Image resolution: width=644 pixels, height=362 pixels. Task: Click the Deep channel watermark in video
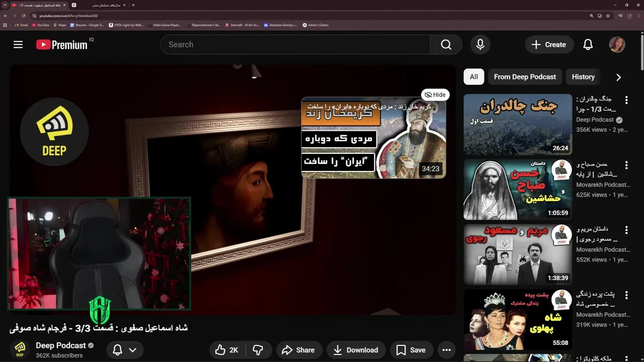click(x=54, y=132)
